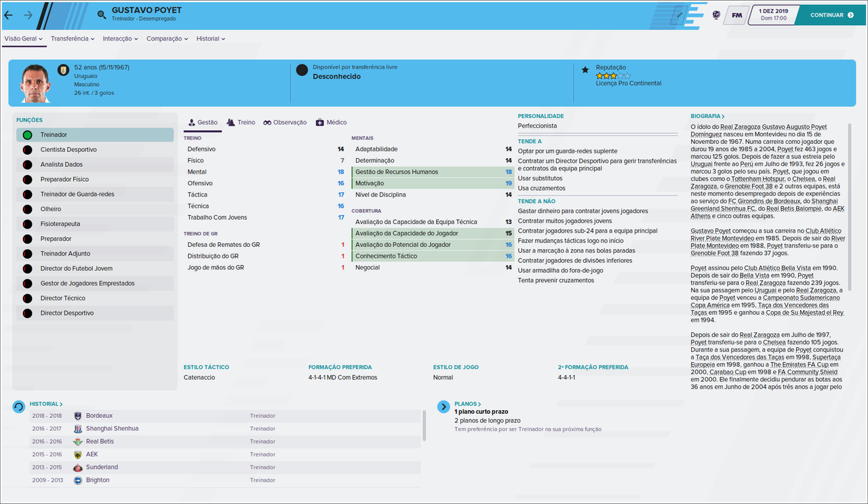Viewport: 868px width, 504px height.
Task: Expand the Biografia section link
Action: [707, 116]
